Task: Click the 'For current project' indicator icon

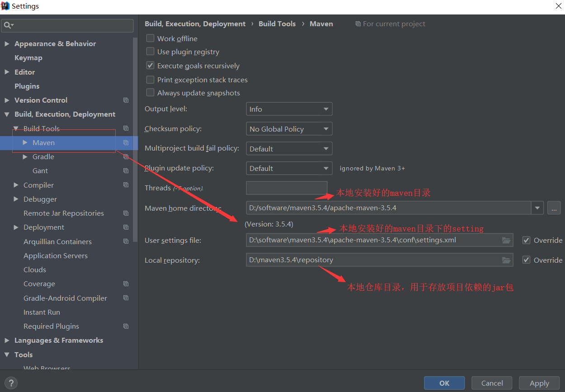Action: pos(358,24)
